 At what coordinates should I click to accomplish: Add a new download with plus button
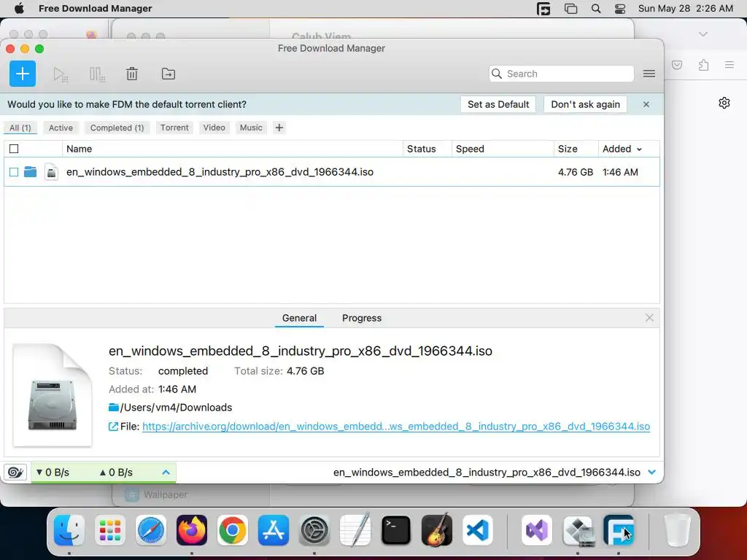click(23, 74)
